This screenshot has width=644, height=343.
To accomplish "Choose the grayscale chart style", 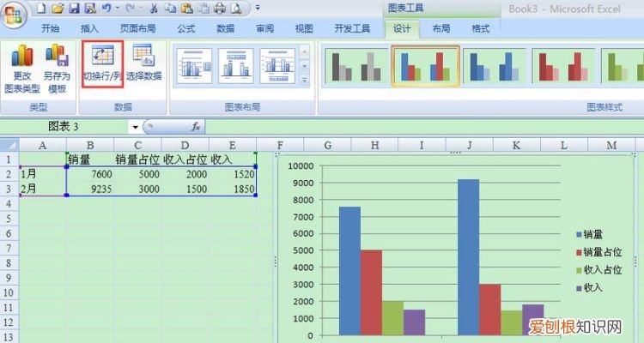I will 356,67.
